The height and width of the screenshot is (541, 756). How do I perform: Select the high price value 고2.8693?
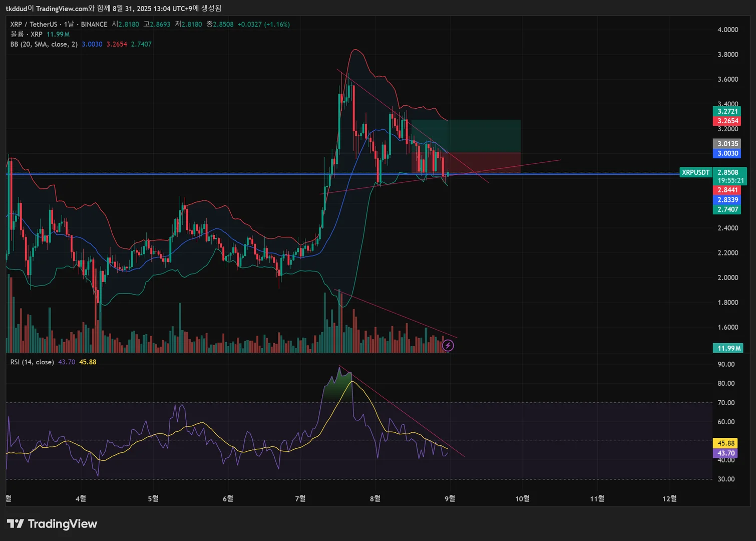pyautogui.click(x=157, y=24)
